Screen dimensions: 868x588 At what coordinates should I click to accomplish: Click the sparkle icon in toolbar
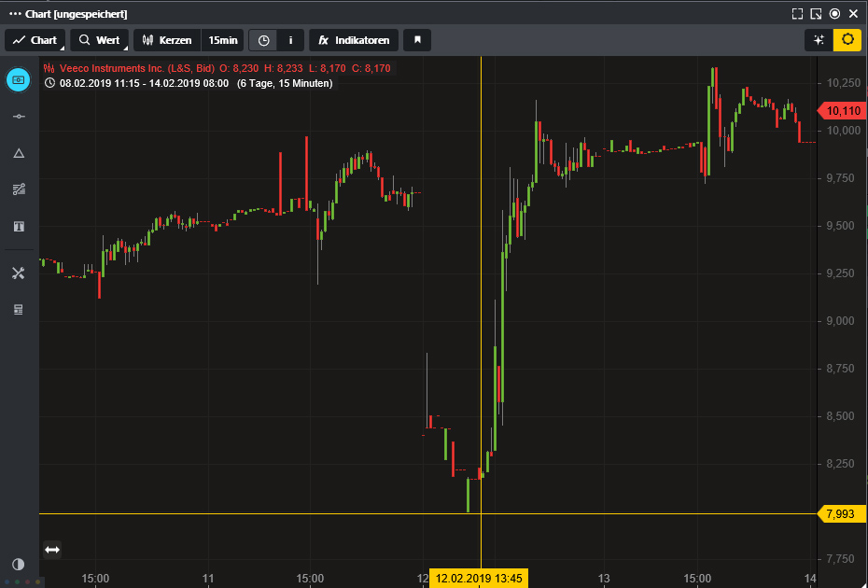click(819, 40)
